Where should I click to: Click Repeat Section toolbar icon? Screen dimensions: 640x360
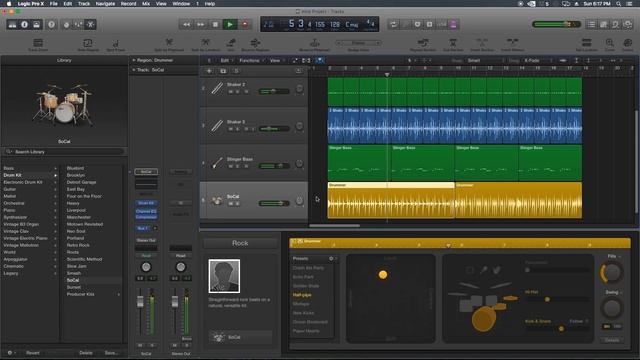[x=423, y=43]
